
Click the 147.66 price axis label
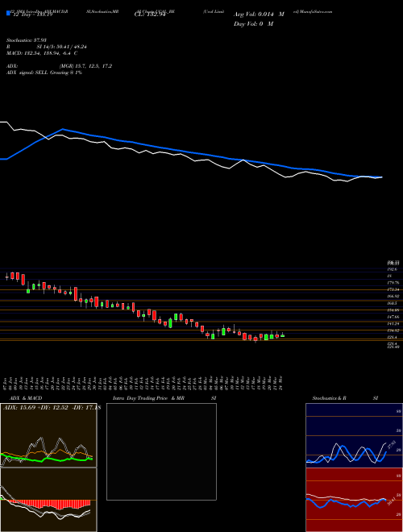[x=393, y=317]
